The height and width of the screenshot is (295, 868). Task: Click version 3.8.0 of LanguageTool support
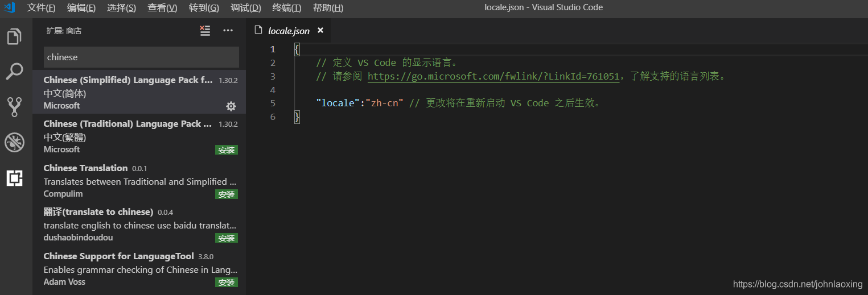(205, 257)
